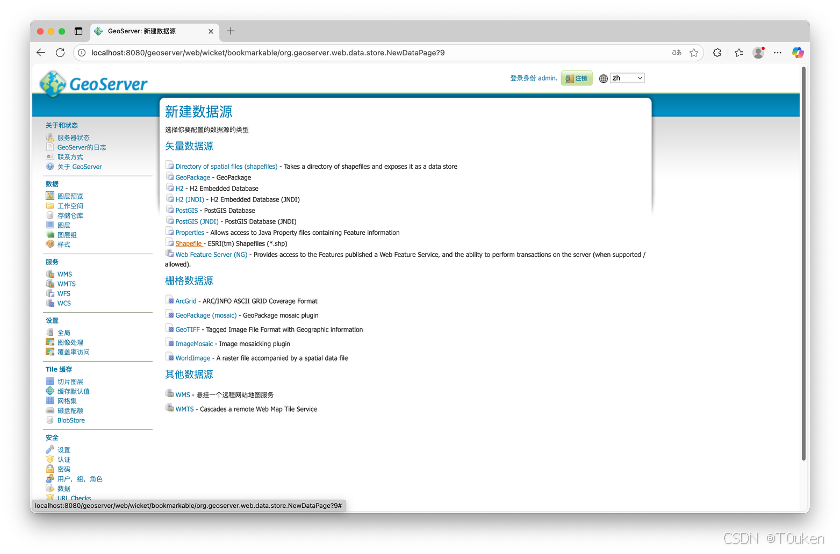Image resolution: width=840 pixels, height=554 pixels.
Task: Click the WFS service icon in sidebar
Action: click(50, 294)
